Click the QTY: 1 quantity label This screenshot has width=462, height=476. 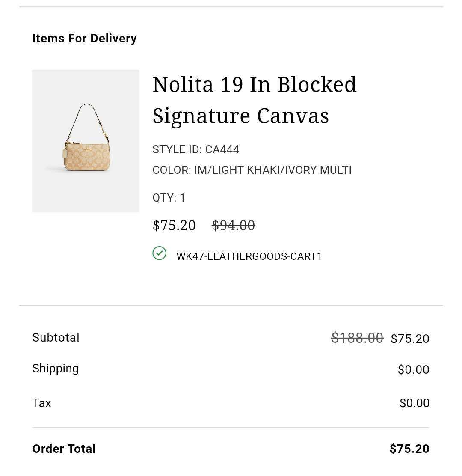pos(169,198)
